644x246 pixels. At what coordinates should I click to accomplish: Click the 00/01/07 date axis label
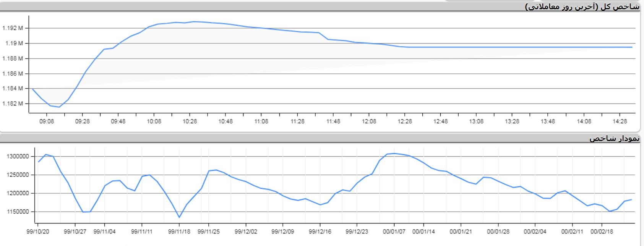point(394,231)
